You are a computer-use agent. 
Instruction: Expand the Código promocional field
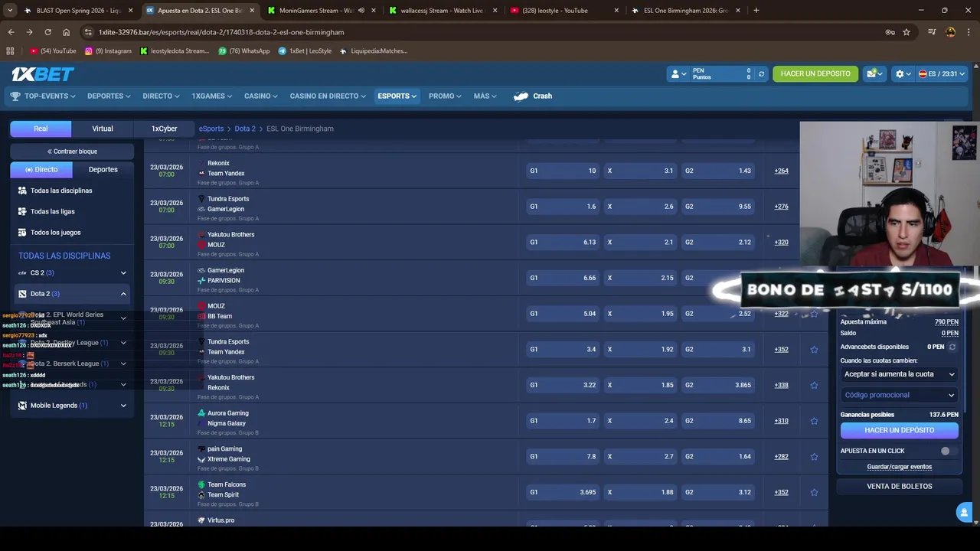[x=900, y=395]
